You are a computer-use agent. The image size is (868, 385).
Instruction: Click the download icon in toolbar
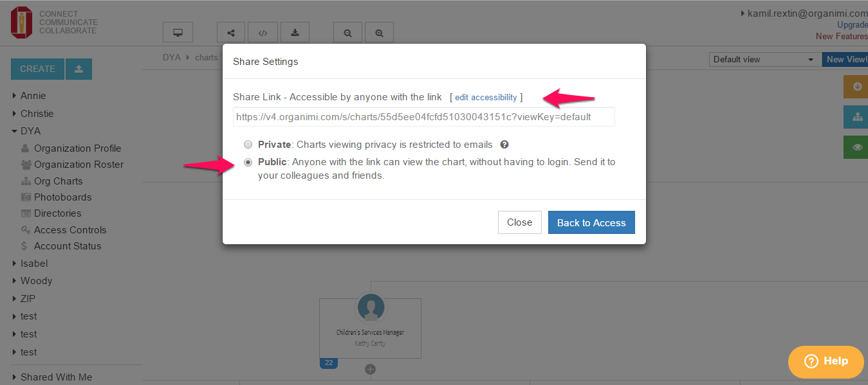295,33
